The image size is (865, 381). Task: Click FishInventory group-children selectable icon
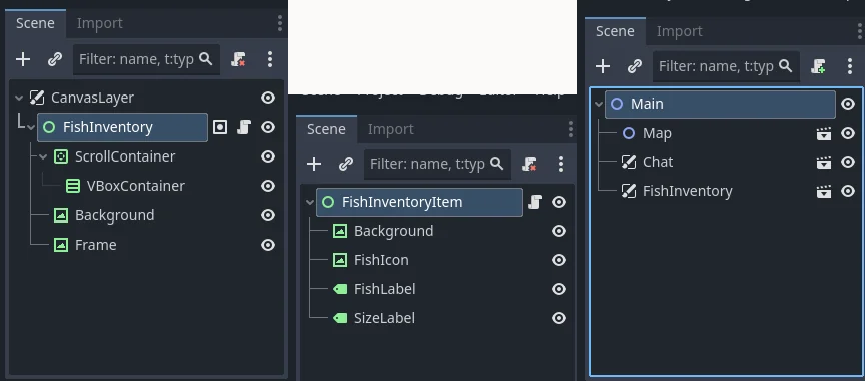(220, 127)
